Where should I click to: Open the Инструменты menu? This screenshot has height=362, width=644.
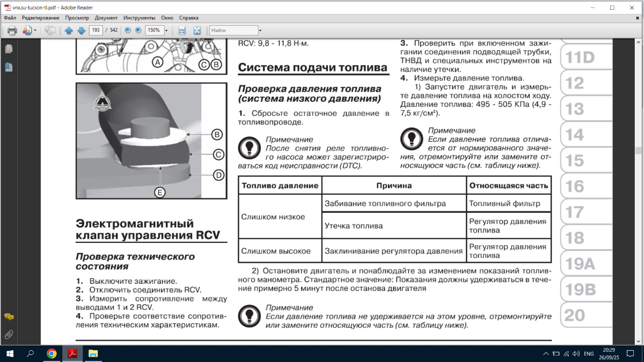pos(140,18)
